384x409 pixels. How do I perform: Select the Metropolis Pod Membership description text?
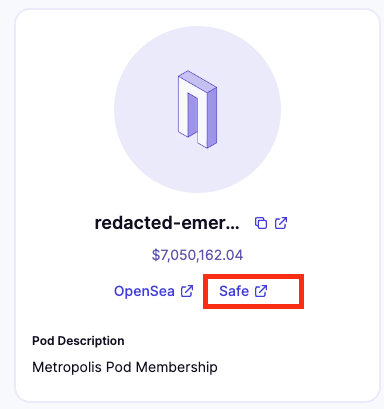(125, 367)
